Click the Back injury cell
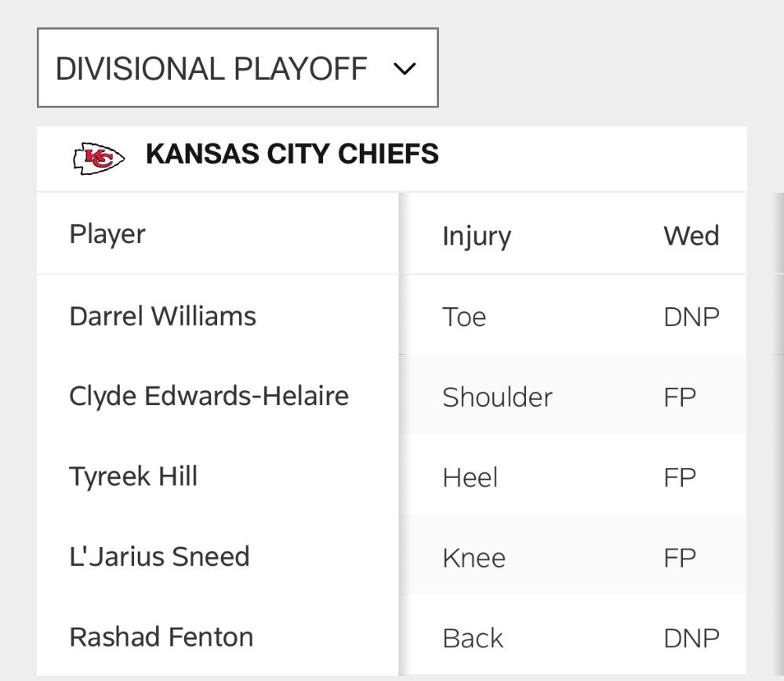 click(x=473, y=639)
